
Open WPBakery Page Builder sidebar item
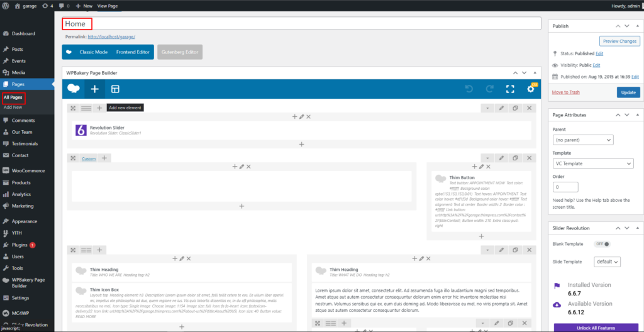(x=28, y=282)
